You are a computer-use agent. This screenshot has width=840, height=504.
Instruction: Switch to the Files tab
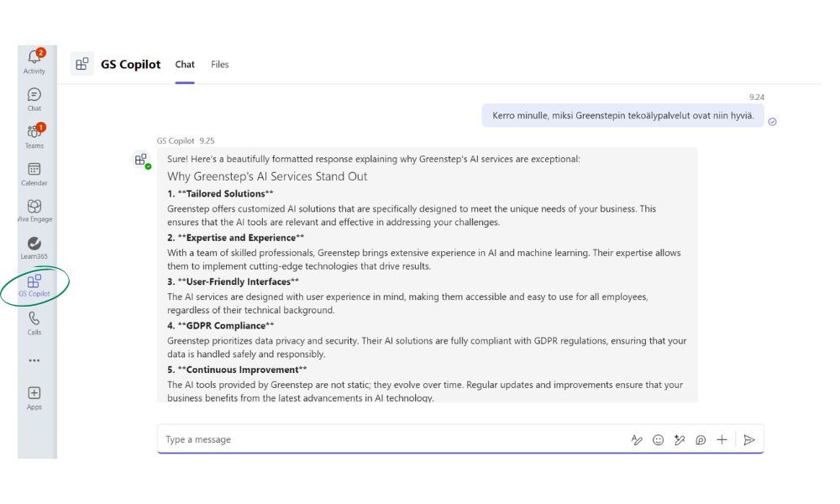[220, 65]
